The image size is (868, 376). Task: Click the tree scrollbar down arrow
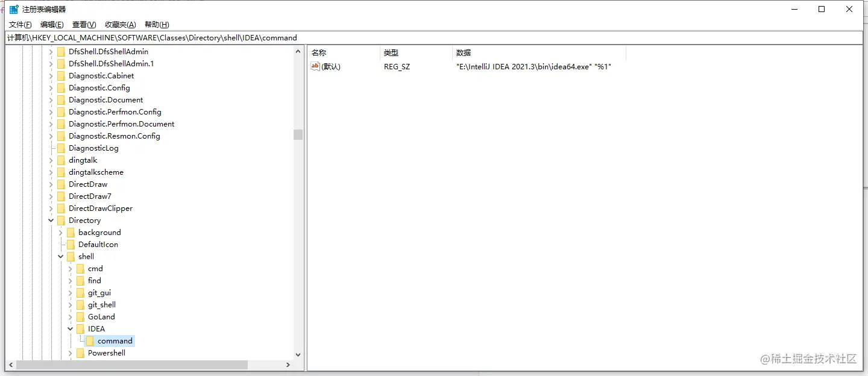[x=298, y=355]
